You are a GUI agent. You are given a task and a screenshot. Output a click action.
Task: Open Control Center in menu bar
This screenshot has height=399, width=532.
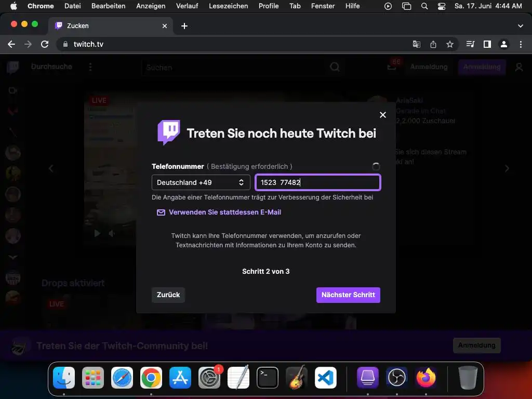[442, 6]
